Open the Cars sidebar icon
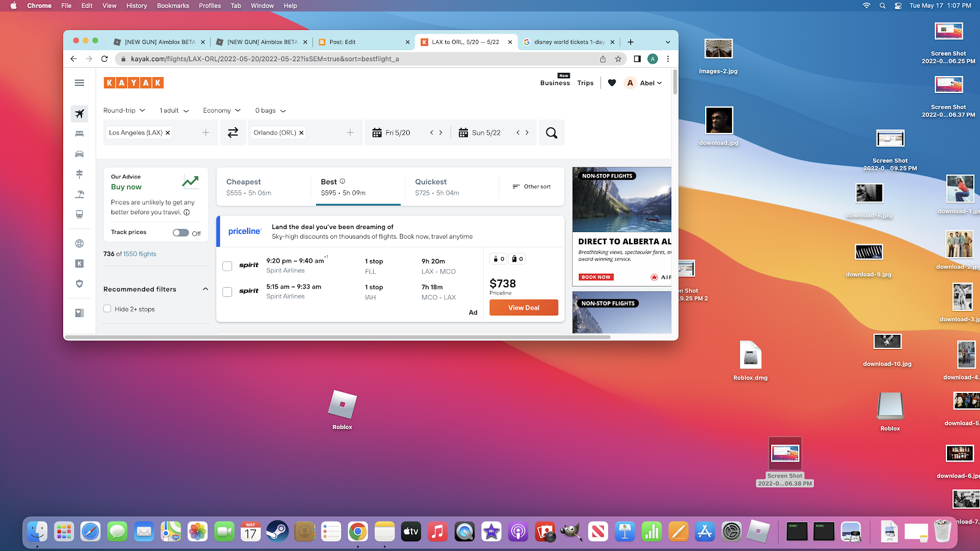 tap(80, 154)
